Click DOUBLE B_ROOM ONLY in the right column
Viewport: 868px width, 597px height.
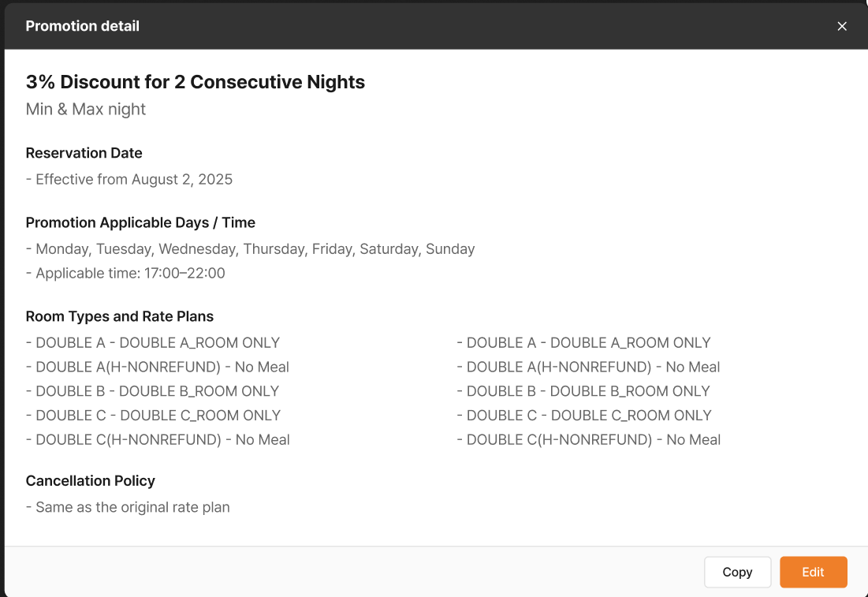pos(583,391)
